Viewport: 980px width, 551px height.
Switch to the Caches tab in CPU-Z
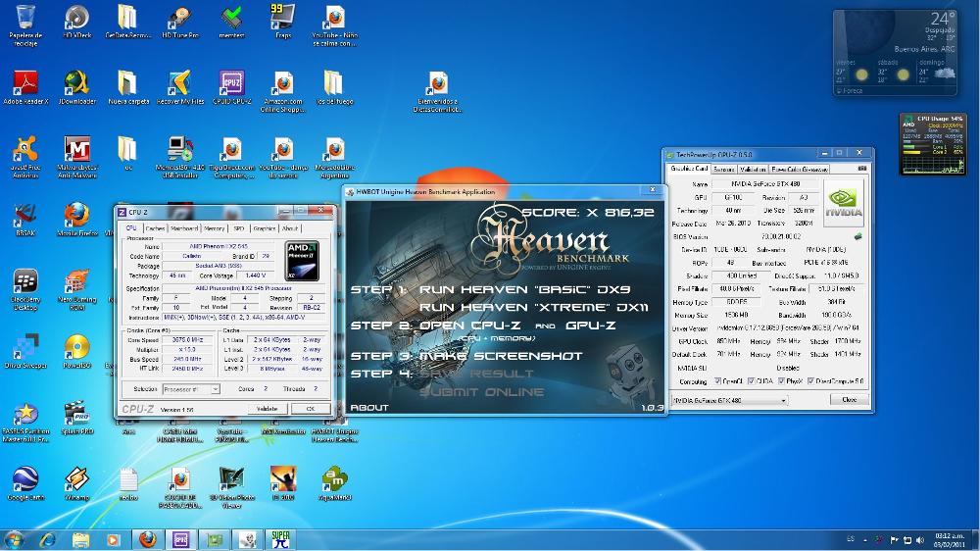click(x=155, y=228)
